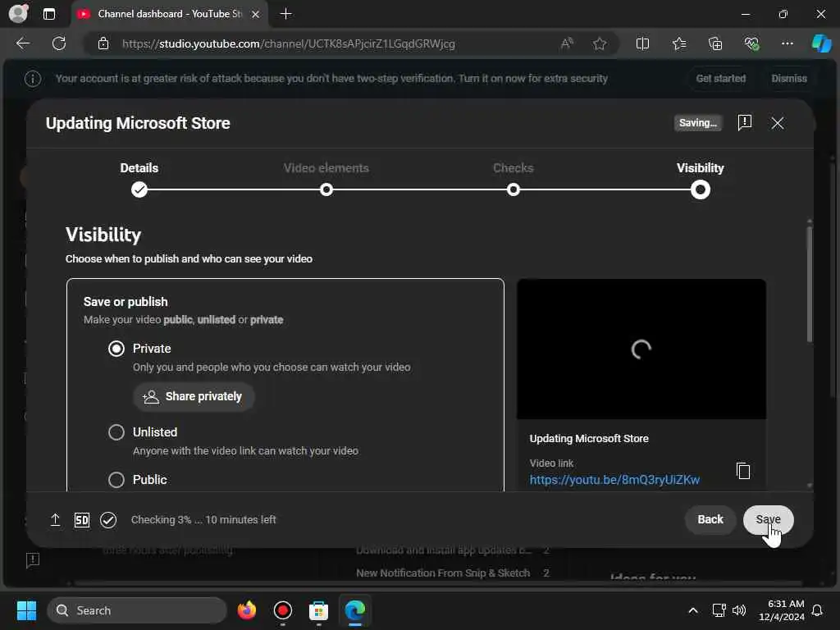Click Get started for two-step verification
This screenshot has height=630, width=840.
click(x=720, y=78)
